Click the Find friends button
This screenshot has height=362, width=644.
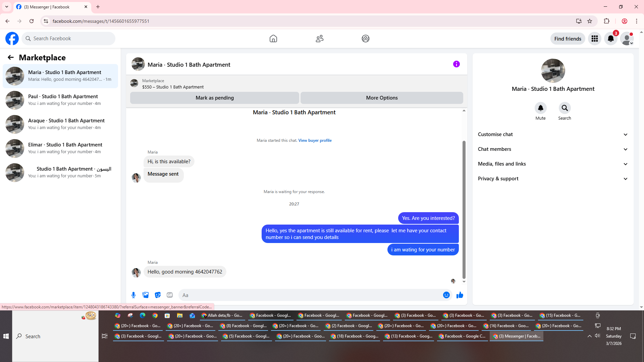(568, 39)
